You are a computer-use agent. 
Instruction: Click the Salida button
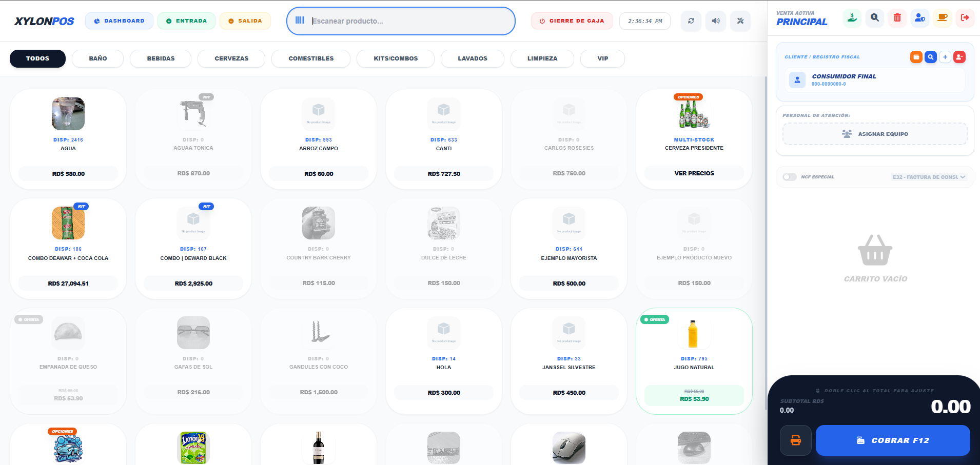tap(245, 21)
